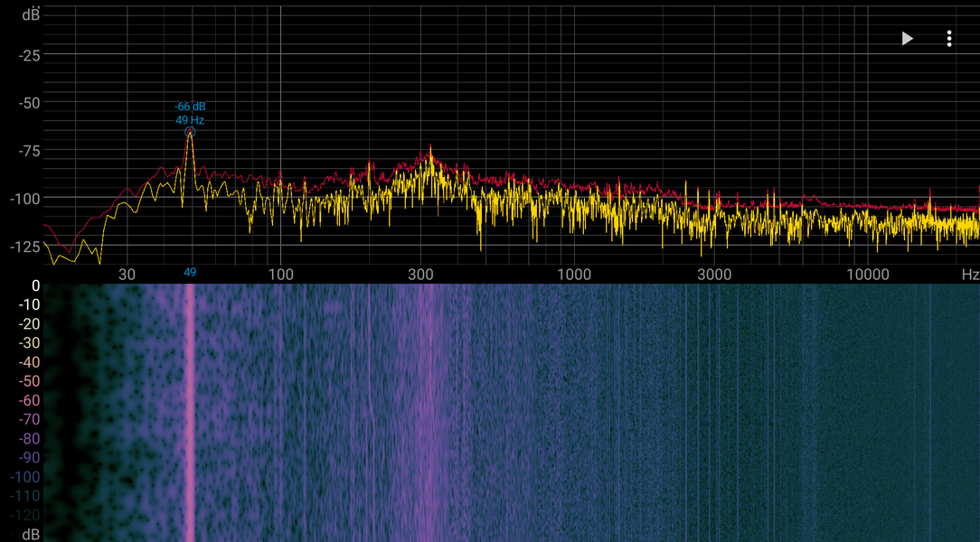Click the "-110" spectrogram scale label

pos(25,496)
